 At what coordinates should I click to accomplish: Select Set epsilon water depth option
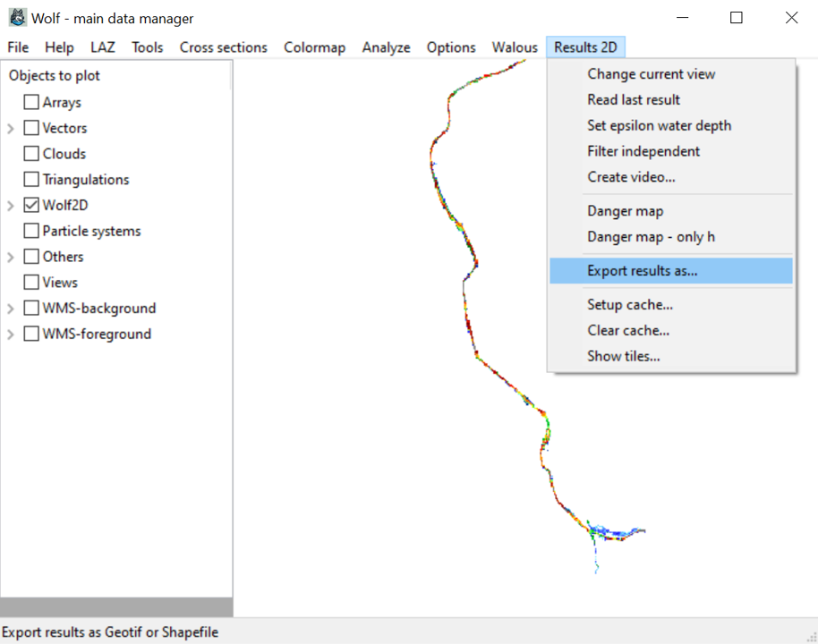click(659, 125)
